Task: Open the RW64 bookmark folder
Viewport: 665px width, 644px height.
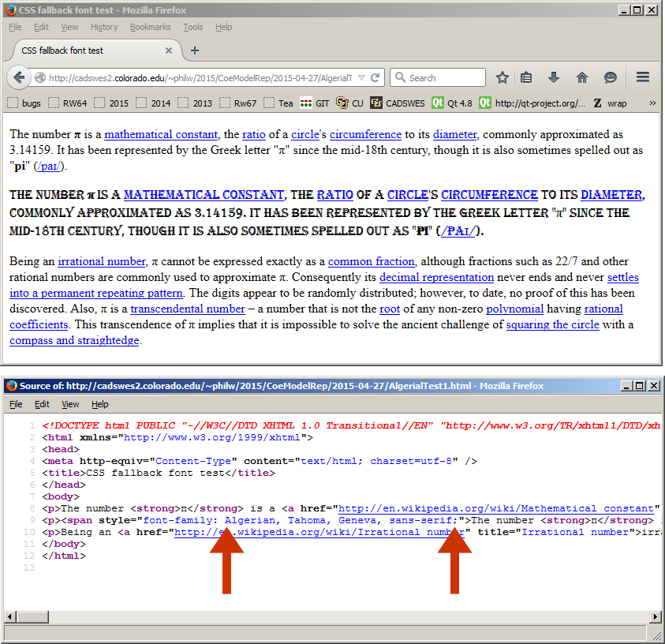Action: click(x=68, y=103)
